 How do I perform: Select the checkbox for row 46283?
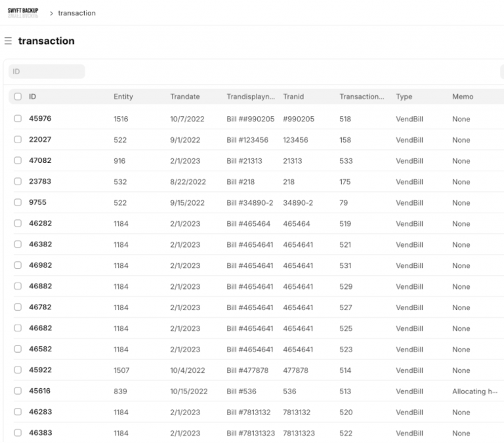point(18,412)
